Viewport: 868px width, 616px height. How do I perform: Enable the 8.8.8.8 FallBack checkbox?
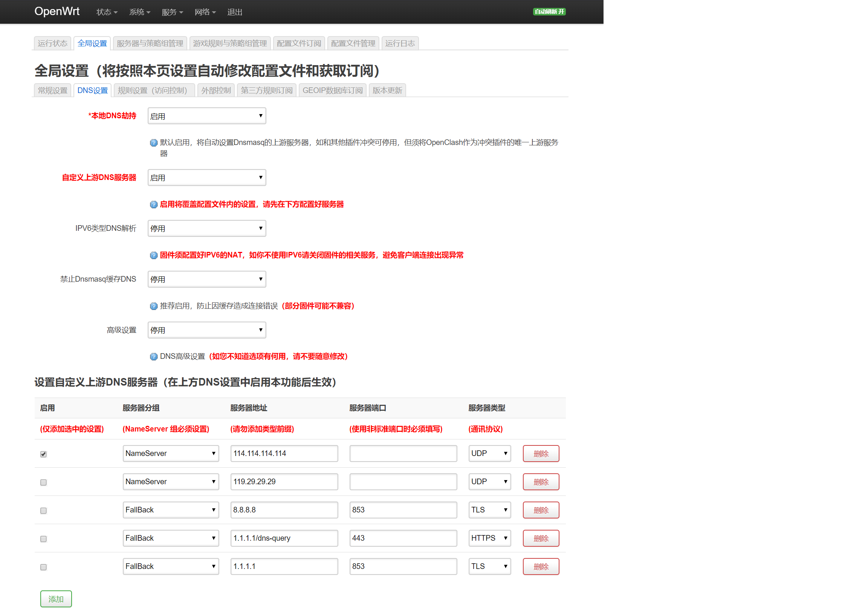click(x=43, y=511)
